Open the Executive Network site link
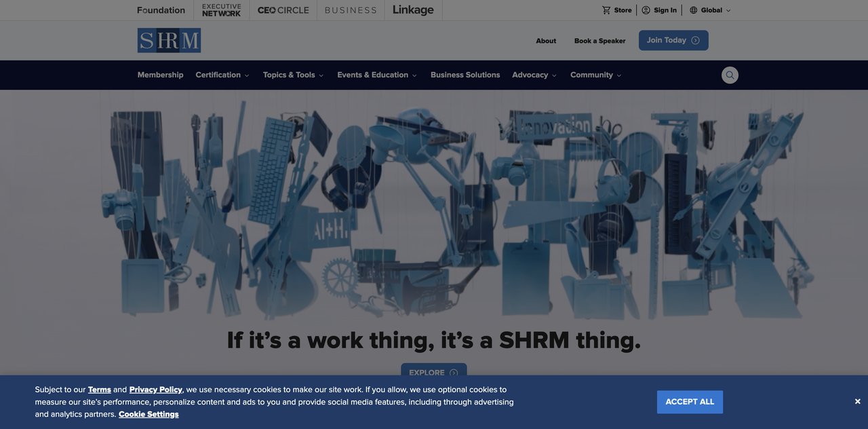The image size is (868, 429). 222,10
